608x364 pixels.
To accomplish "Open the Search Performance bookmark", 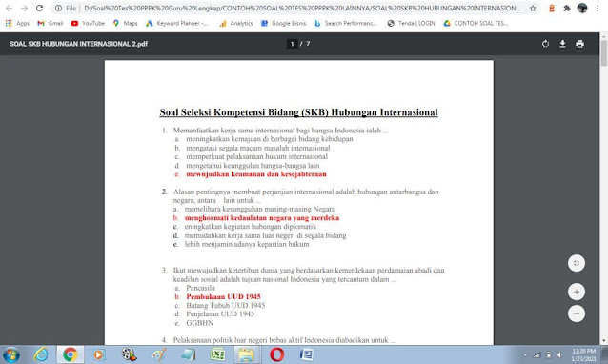I will coord(346,23).
